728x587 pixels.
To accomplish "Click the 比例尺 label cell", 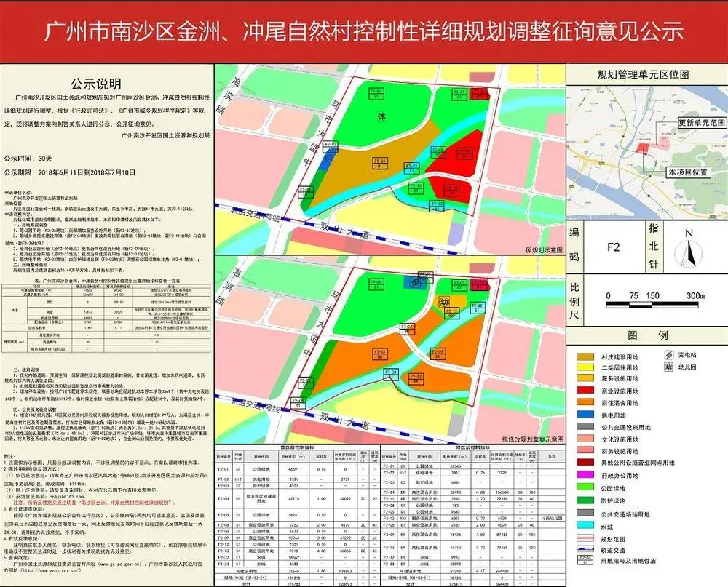I will tap(574, 301).
